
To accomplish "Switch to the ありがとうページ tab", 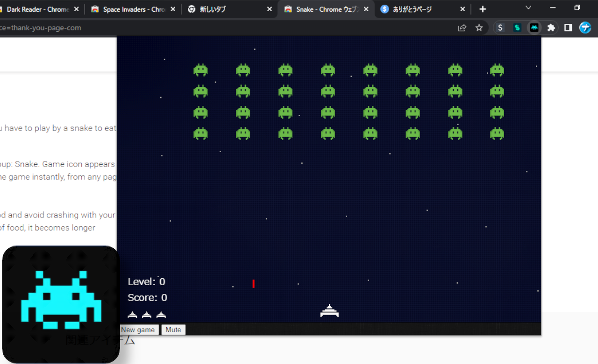I will (423, 9).
